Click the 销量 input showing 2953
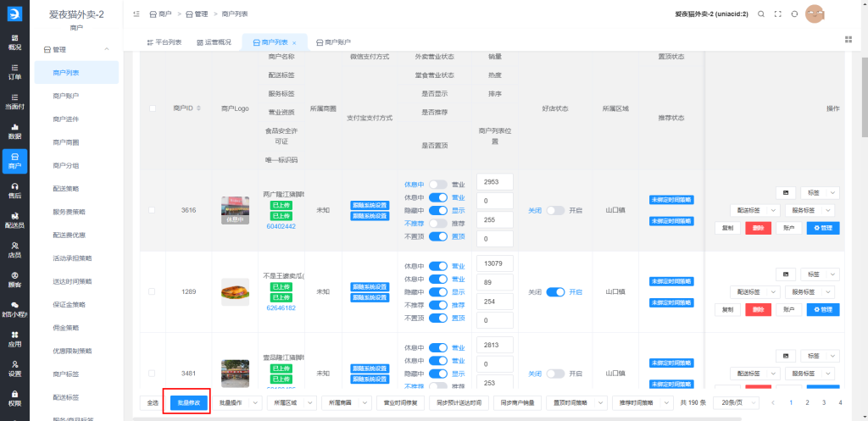Viewport: 868px width, 421px height. [494, 182]
